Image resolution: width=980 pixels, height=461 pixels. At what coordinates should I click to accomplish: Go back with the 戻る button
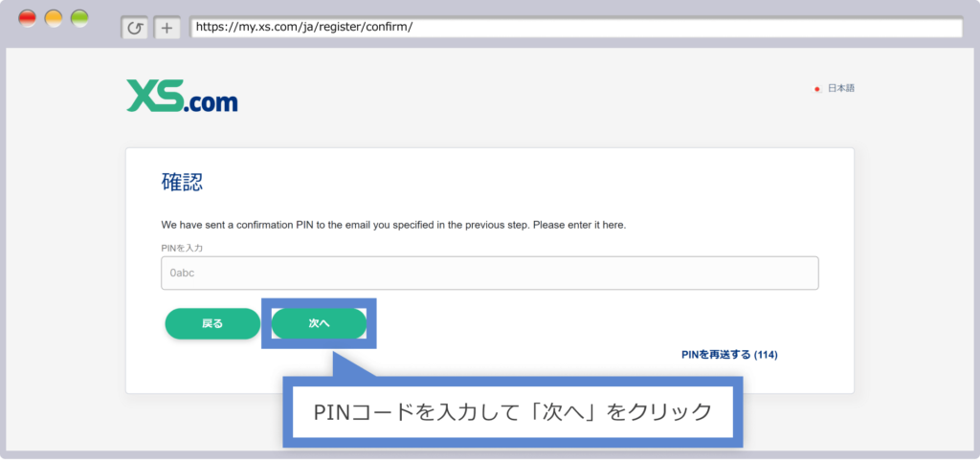click(x=212, y=323)
